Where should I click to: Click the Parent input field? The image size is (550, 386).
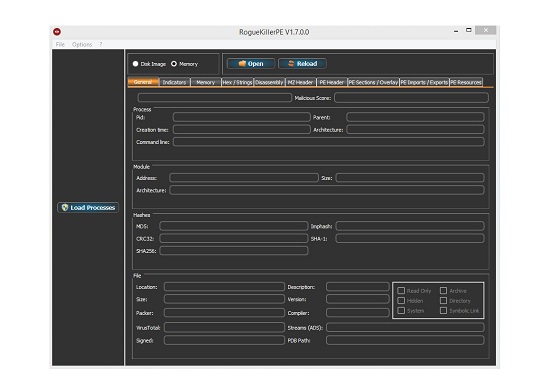click(415, 117)
